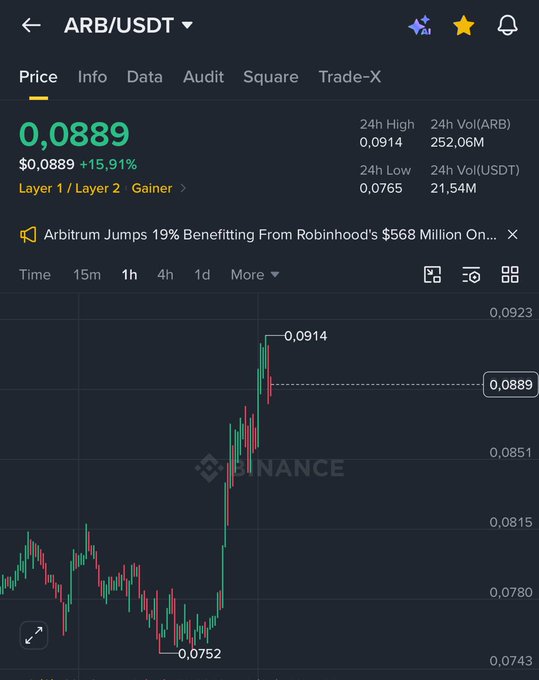Viewport: 539px width, 680px height.
Task: Open the Layer 1 / Layer 2 category link
Action: pos(69,188)
